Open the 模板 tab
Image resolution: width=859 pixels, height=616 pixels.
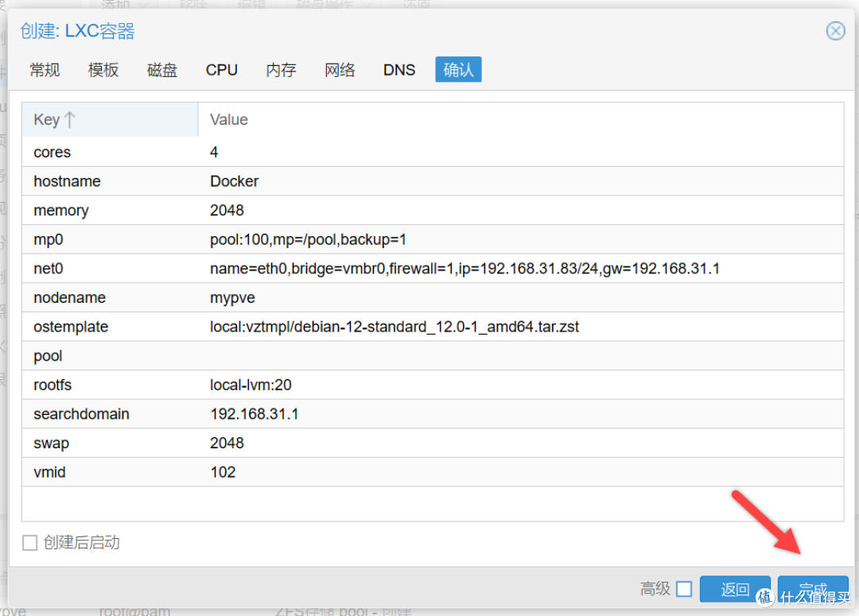(103, 70)
